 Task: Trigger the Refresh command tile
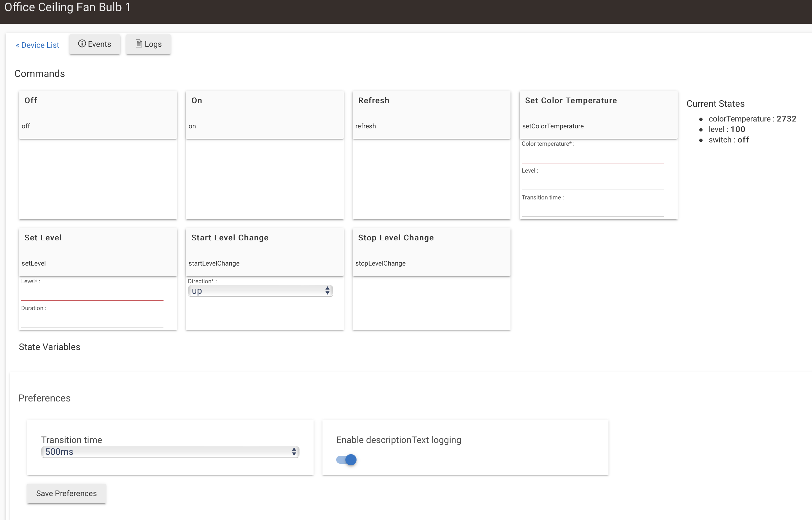(x=431, y=115)
